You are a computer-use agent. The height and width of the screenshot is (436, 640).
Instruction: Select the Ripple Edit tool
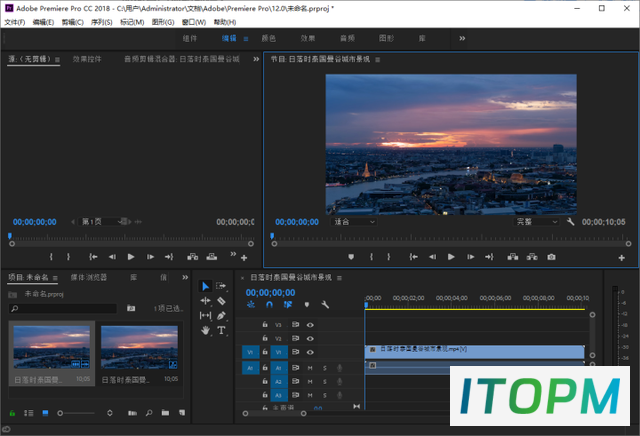[205, 301]
